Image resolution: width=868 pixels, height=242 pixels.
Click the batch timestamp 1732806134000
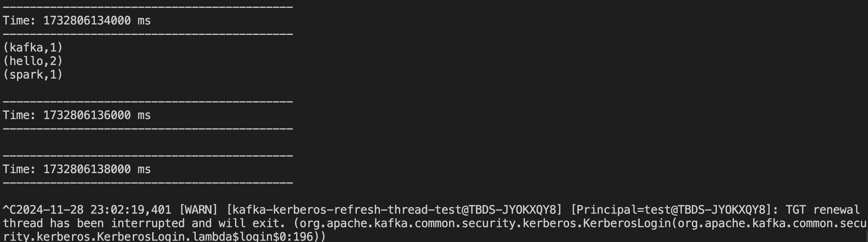[x=86, y=21]
